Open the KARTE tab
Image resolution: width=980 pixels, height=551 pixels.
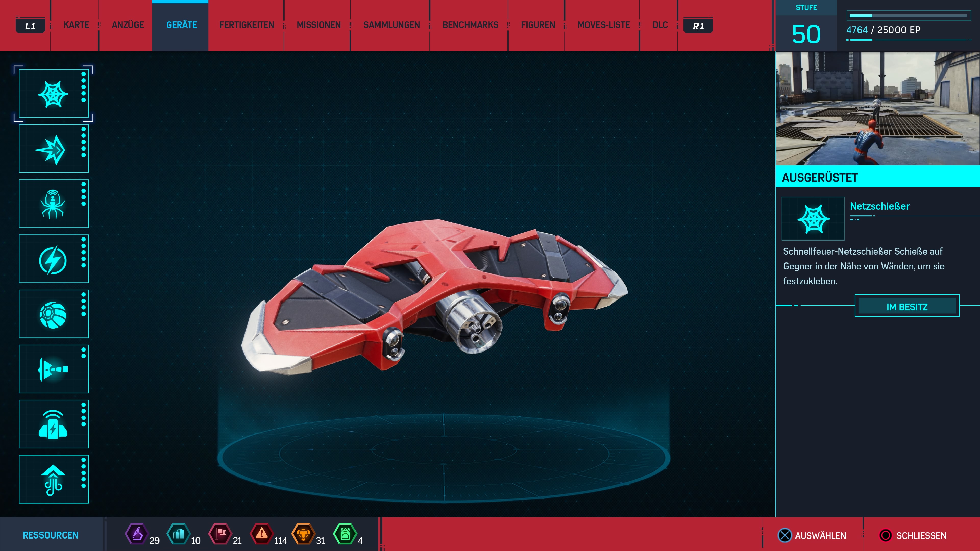(76, 25)
